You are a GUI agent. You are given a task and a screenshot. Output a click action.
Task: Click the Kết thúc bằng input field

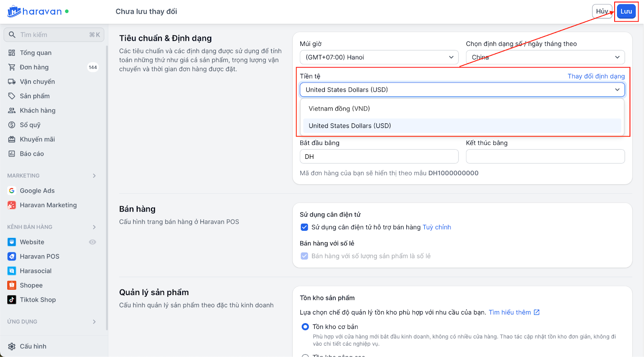pos(545,156)
